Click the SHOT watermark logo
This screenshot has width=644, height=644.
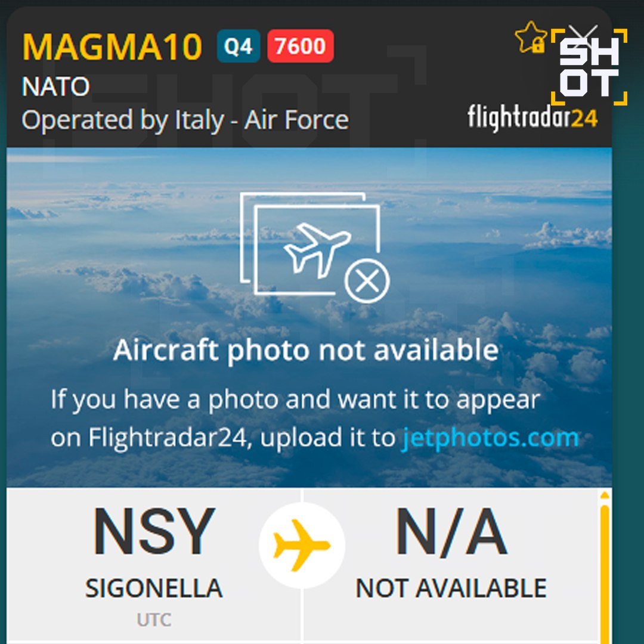589,67
